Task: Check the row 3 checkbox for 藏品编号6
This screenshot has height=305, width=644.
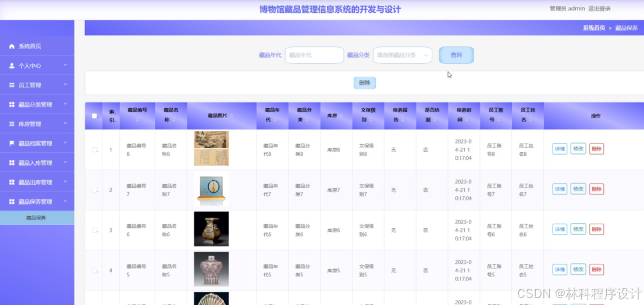Action: click(x=94, y=231)
